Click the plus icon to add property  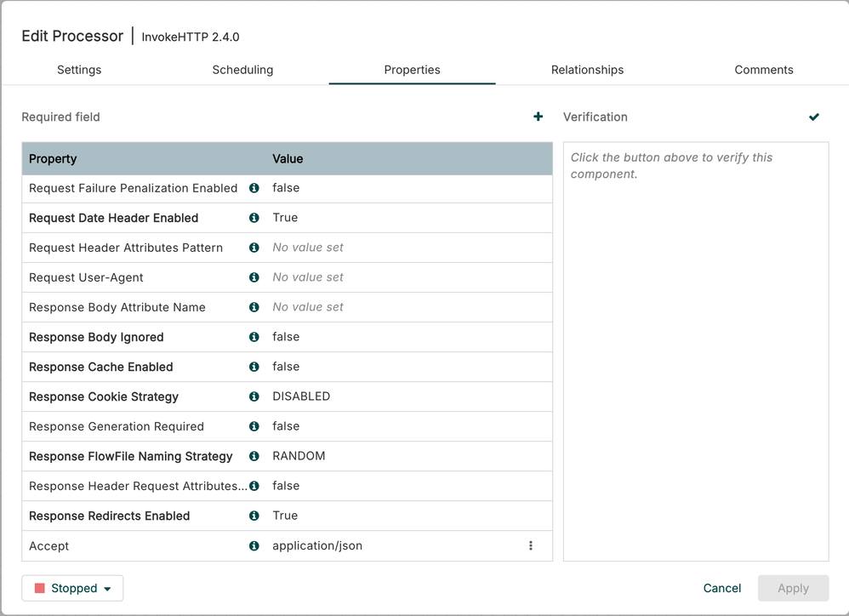(x=538, y=117)
